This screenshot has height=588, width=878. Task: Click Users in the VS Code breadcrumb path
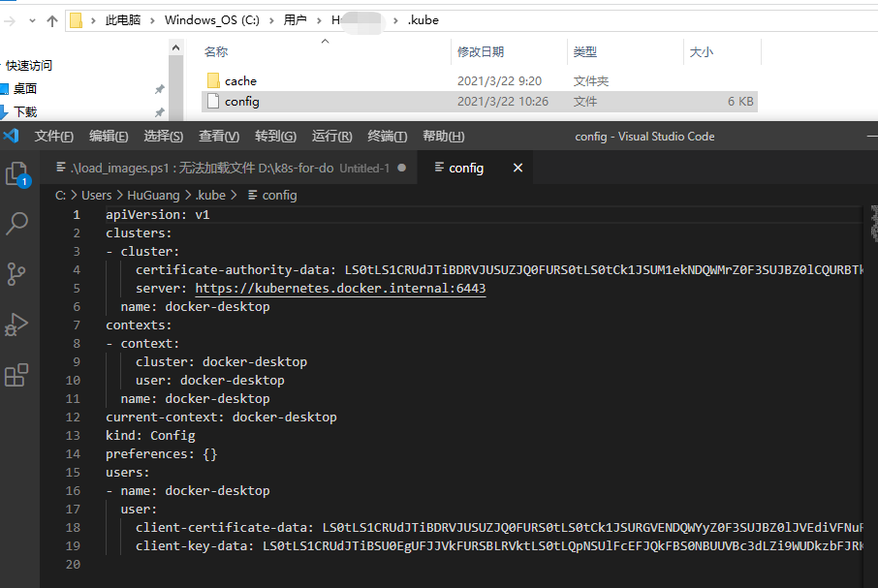tap(97, 195)
